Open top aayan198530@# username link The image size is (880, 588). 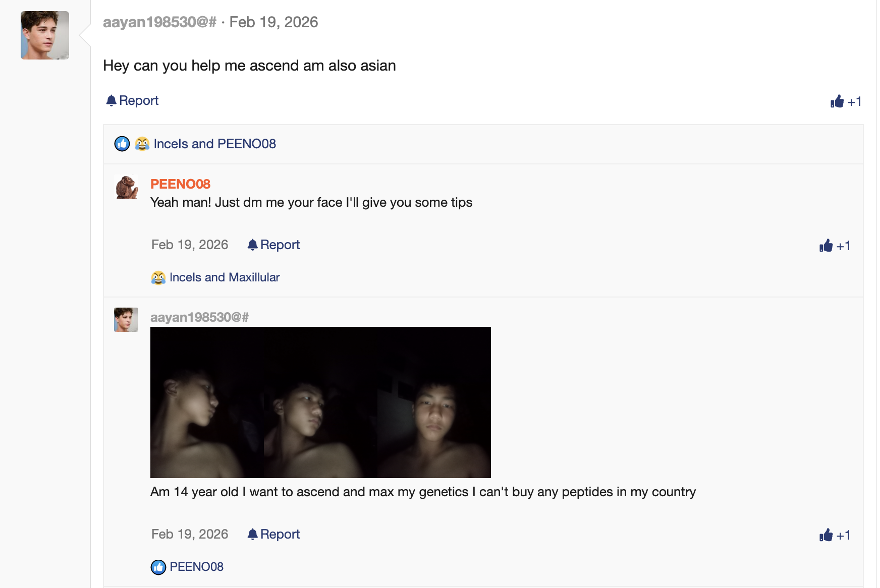pyautogui.click(x=159, y=22)
